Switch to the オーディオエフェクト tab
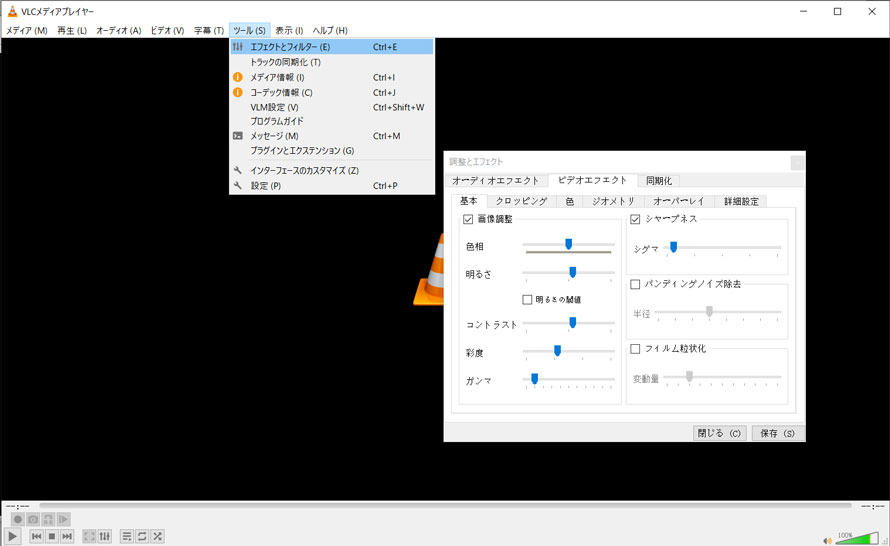The width and height of the screenshot is (890, 546). [x=496, y=181]
